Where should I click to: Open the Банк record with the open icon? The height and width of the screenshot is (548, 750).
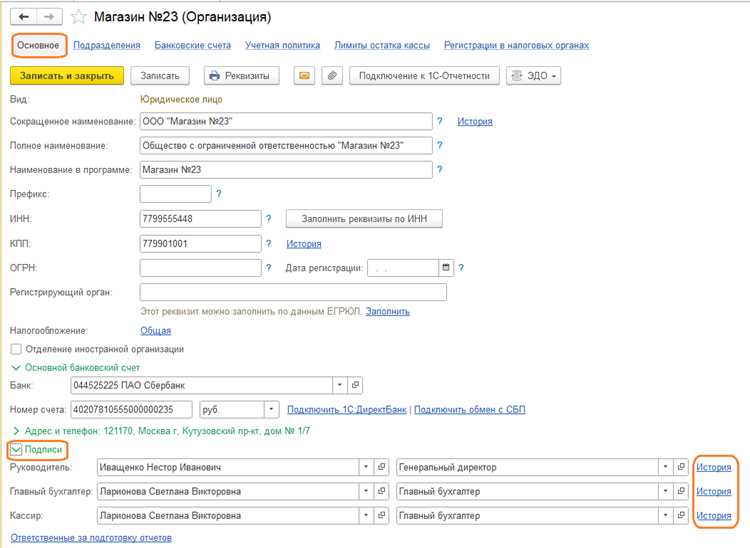tap(355, 385)
